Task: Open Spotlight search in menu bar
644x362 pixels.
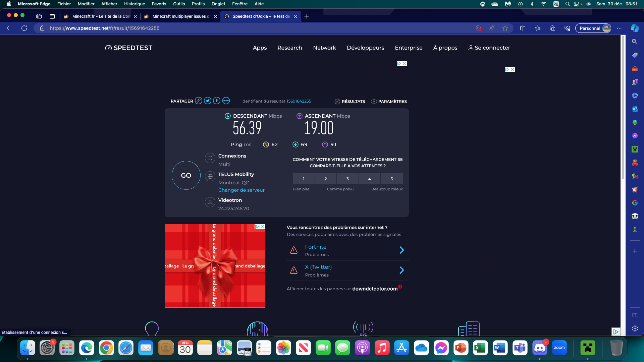Action: (x=567, y=4)
